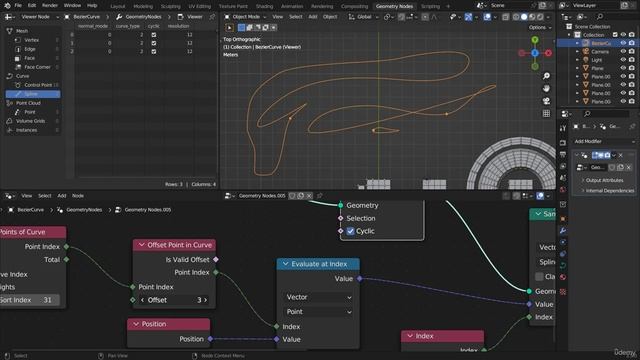Image resolution: width=640 pixels, height=360 pixels.
Task: Switch to solid shading mode
Action: tap(524, 17)
